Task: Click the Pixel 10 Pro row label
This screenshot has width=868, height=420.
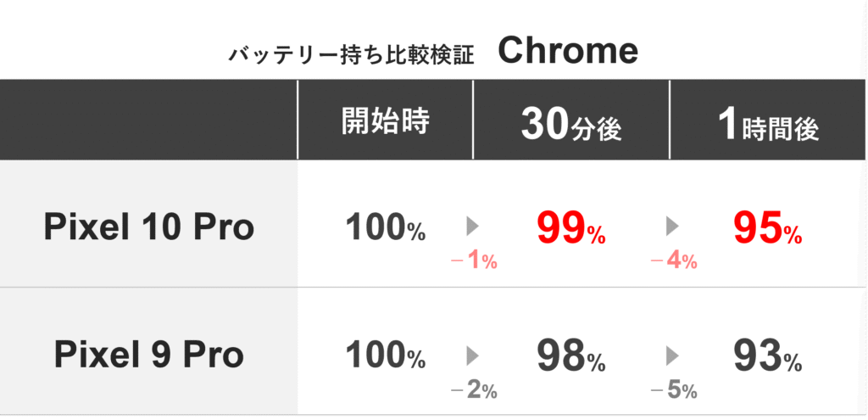Action: click(148, 228)
